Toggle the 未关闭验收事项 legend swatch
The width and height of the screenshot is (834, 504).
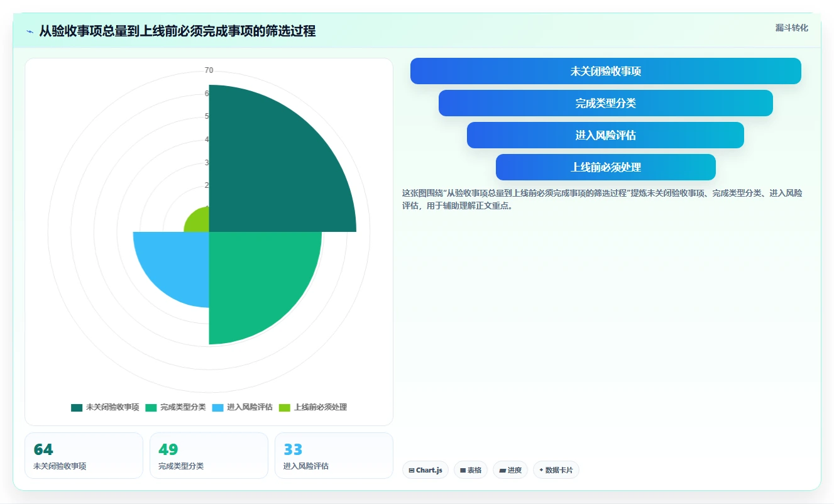tap(77, 407)
